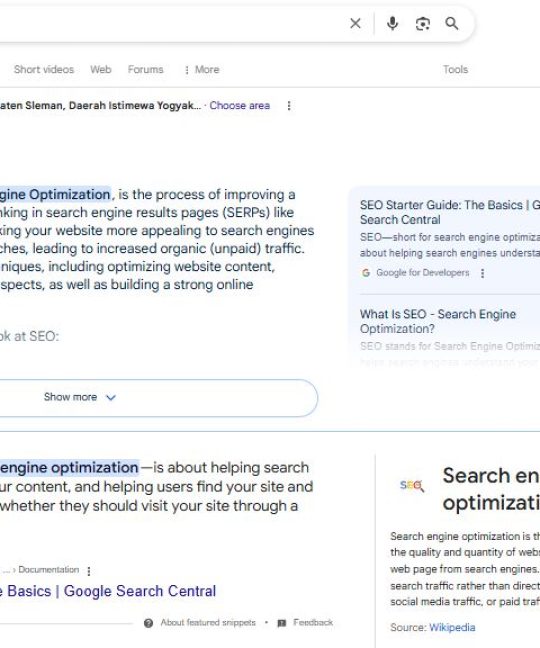Image resolution: width=540 pixels, height=648 pixels.
Task: Switch to the Forums tab
Action: (x=145, y=69)
